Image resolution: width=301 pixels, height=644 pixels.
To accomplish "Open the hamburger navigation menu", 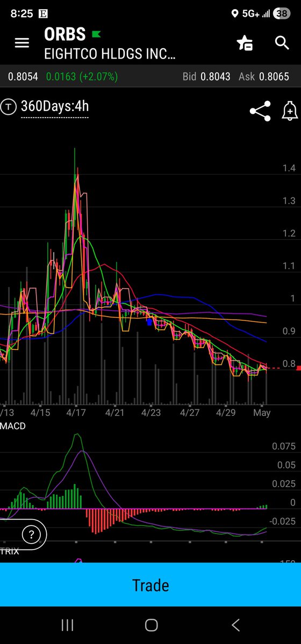I will click(x=21, y=43).
